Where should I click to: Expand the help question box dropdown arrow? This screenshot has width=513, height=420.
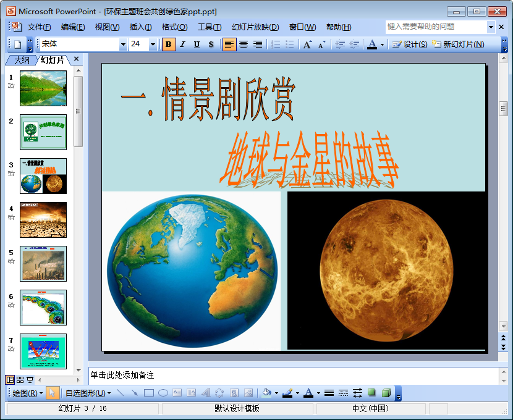click(x=491, y=27)
